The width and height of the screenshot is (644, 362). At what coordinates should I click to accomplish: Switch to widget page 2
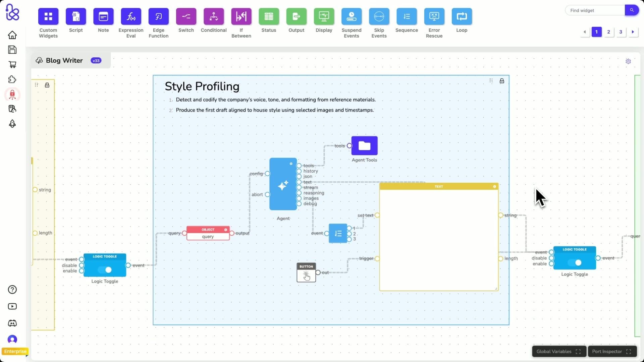point(609,32)
